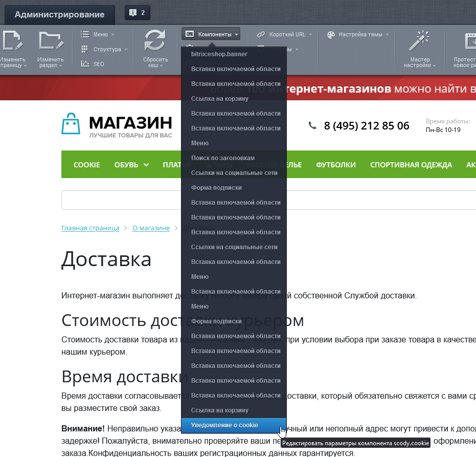Select Ссылка на корзину above Уведомление о cookie

pyautogui.click(x=234, y=410)
